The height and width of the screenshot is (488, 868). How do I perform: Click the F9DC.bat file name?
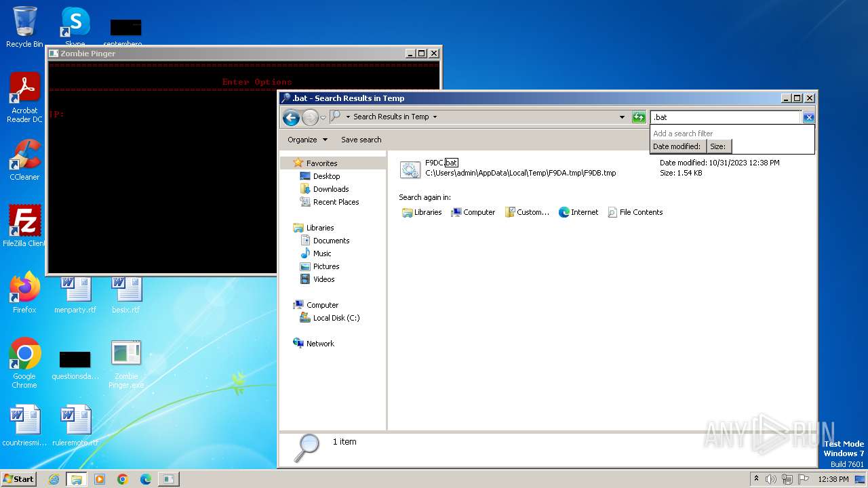click(441, 163)
